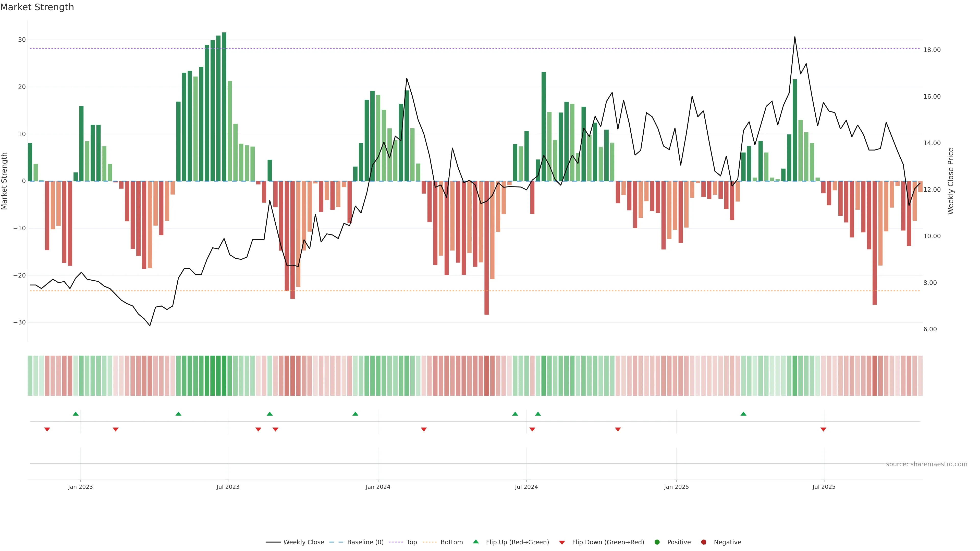The image size is (980, 551).
Task: Click the last red flip-down triangle marker
Action: 823,429
